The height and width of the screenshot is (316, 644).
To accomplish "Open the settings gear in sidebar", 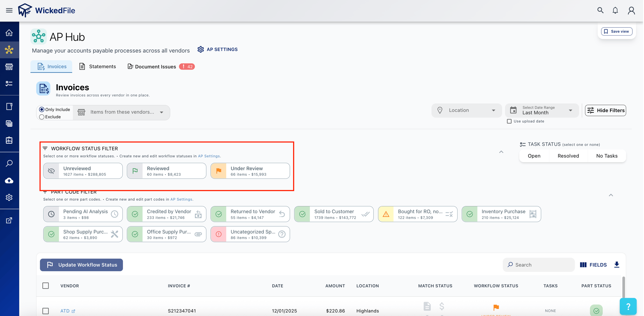I will pyautogui.click(x=9, y=197).
